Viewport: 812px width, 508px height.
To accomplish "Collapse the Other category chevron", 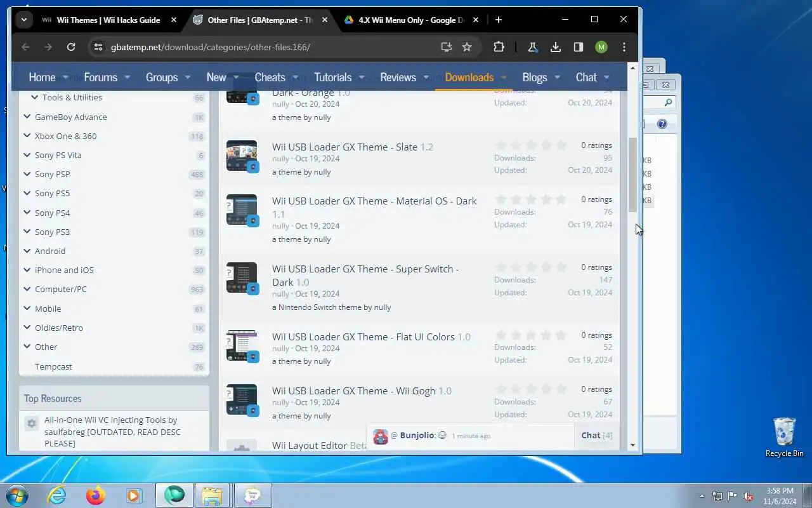I will [27, 347].
